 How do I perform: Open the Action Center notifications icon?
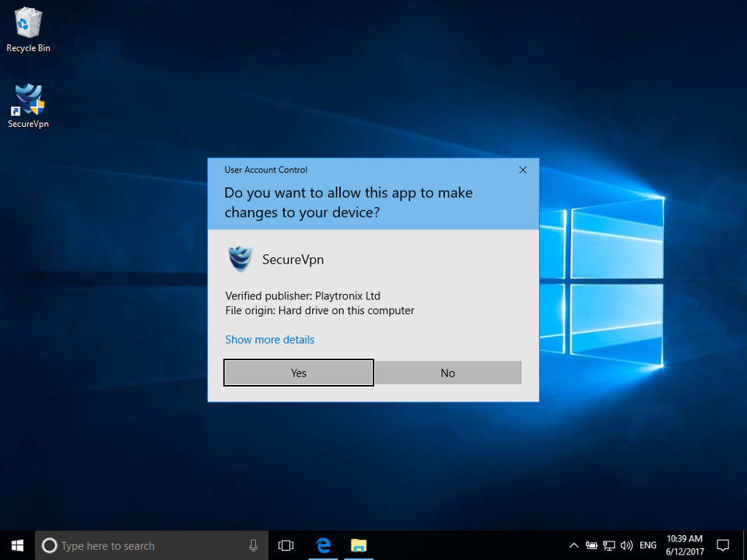pyautogui.click(x=723, y=545)
